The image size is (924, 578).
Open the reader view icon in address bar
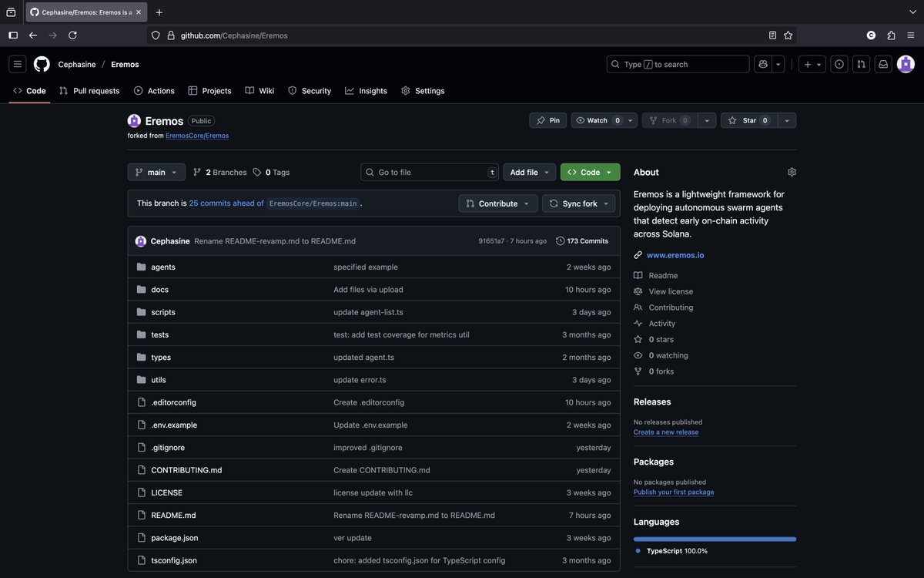pyautogui.click(x=772, y=35)
